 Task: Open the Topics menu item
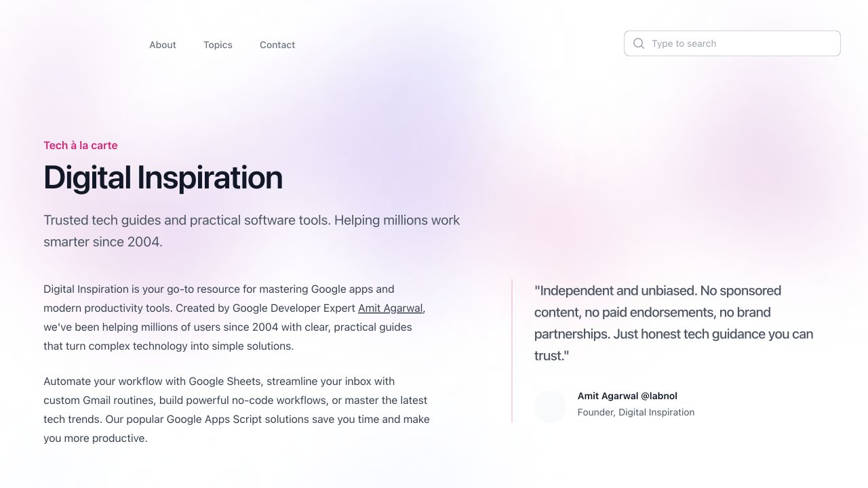tap(218, 45)
